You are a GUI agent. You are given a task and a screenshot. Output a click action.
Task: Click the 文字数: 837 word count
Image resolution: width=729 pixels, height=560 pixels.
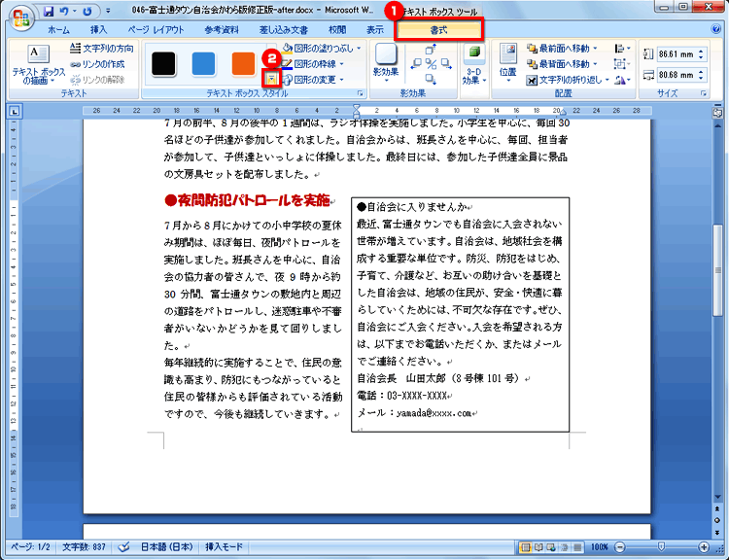[x=85, y=547]
